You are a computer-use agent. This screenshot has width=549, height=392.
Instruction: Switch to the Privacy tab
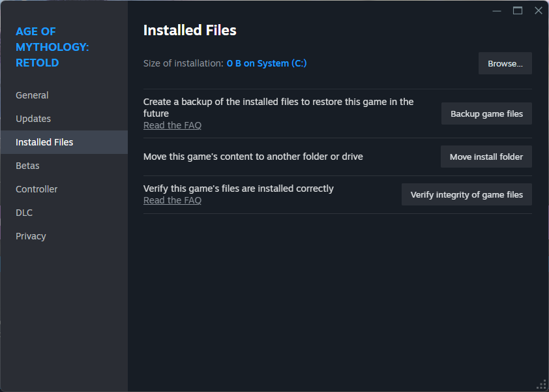tap(31, 236)
